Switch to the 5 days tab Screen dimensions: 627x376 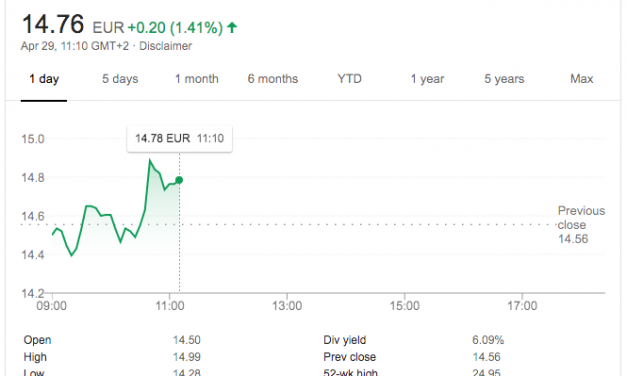pos(120,79)
